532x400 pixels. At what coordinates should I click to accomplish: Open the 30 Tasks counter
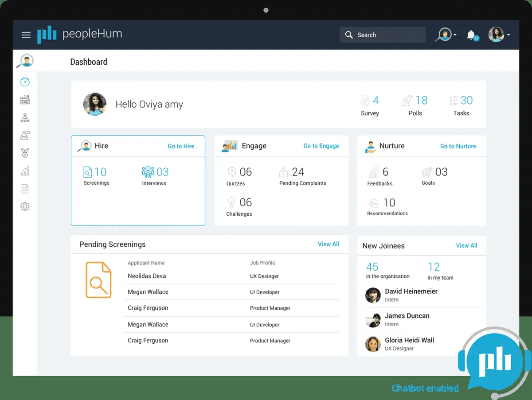pos(461,106)
